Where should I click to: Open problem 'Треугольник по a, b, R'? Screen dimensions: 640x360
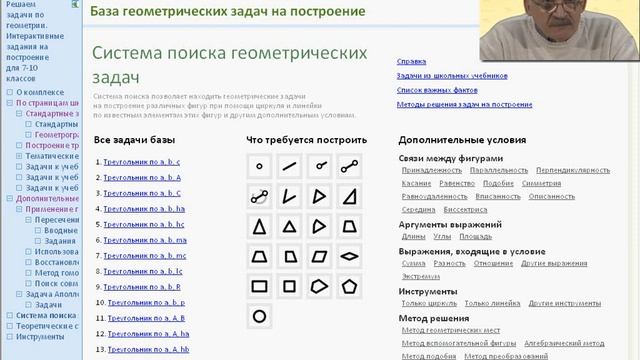pos(142,287)
